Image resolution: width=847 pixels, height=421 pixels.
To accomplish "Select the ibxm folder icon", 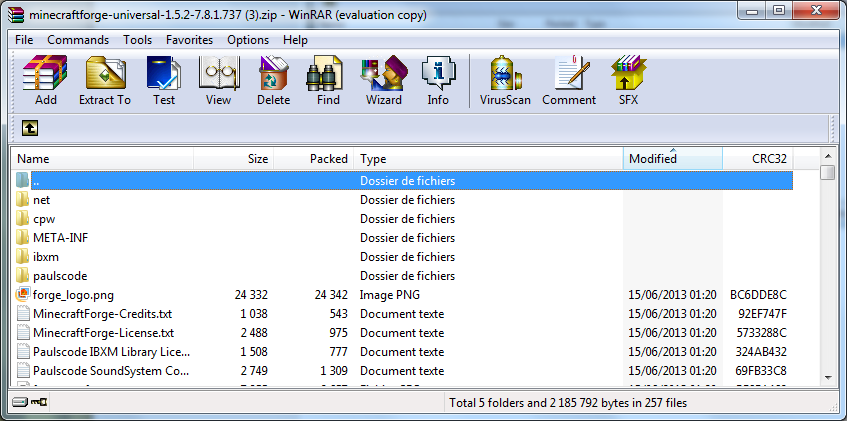I will 22,256.
